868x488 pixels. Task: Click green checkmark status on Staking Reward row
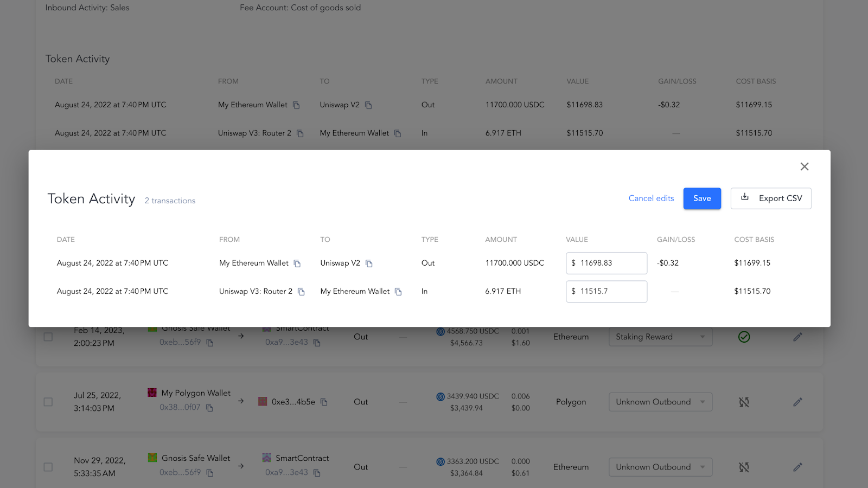744,337
